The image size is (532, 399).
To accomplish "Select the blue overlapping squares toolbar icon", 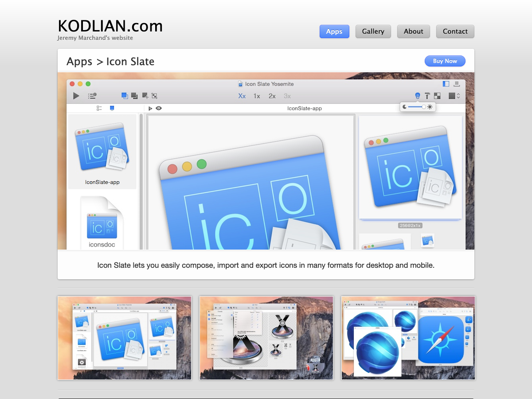I will tap(125, 96).
